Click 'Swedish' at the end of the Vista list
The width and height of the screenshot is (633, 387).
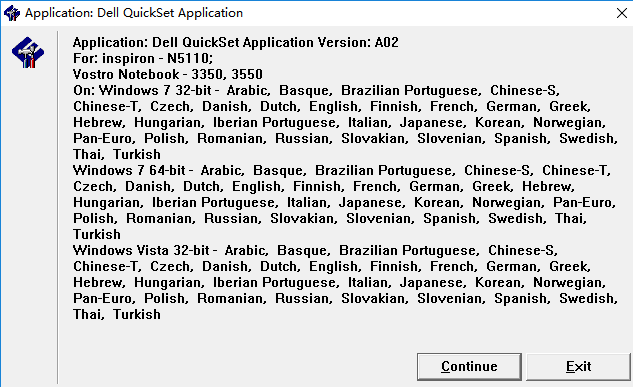point(588,299)
